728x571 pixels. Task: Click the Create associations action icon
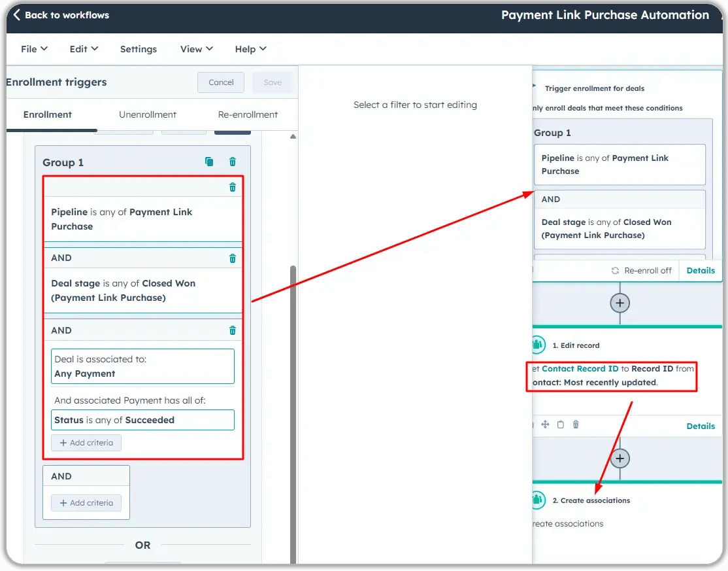(x=537, y=500)
